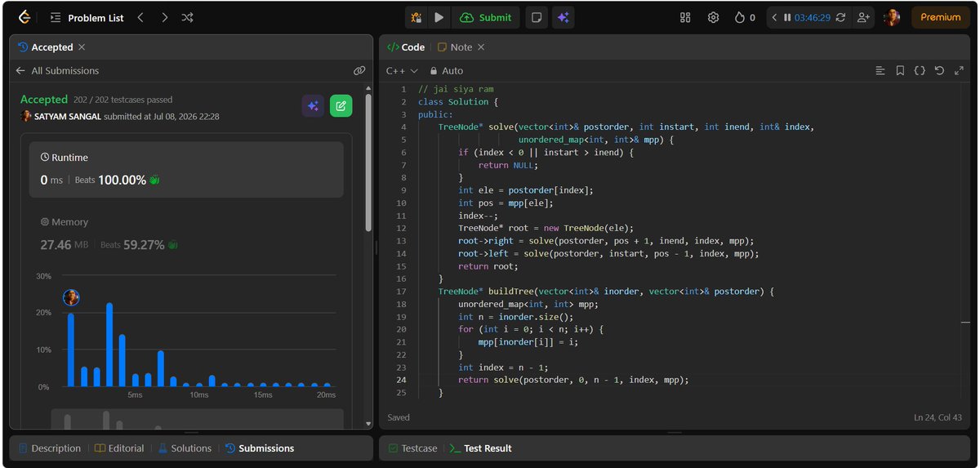Select the Code tab
980x468 pixels.
pyautogui.click(x=406, y=47)
